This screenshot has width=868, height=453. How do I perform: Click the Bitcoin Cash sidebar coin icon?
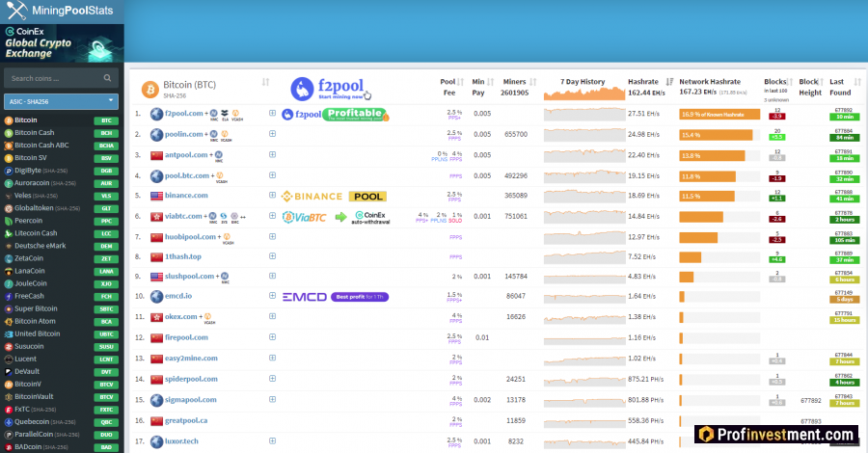9,133
